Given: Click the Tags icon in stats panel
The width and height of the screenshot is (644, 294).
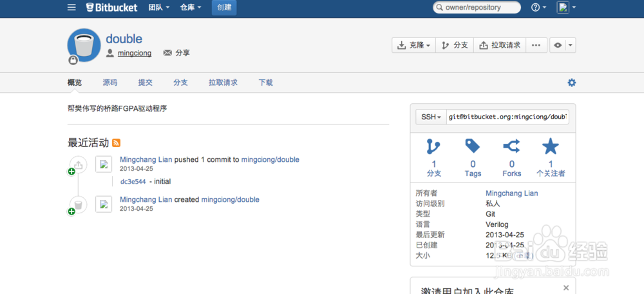Looking at the screenshot, I should 473,146.
